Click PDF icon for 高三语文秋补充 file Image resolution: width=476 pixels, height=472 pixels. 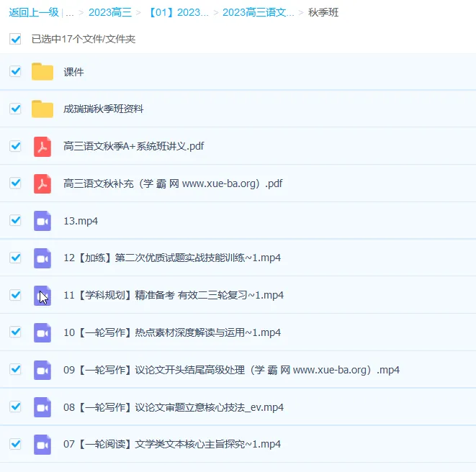[42, 183]
